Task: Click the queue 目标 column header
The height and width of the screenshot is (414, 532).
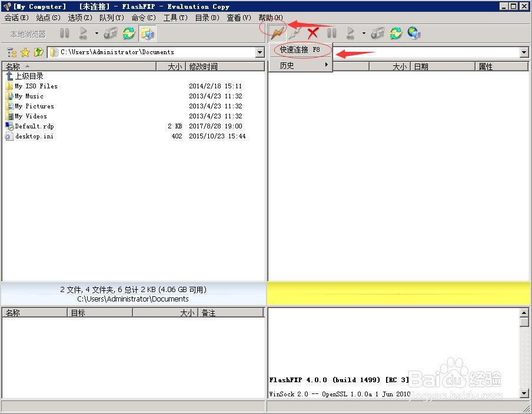Action: (x=100, y=313)
